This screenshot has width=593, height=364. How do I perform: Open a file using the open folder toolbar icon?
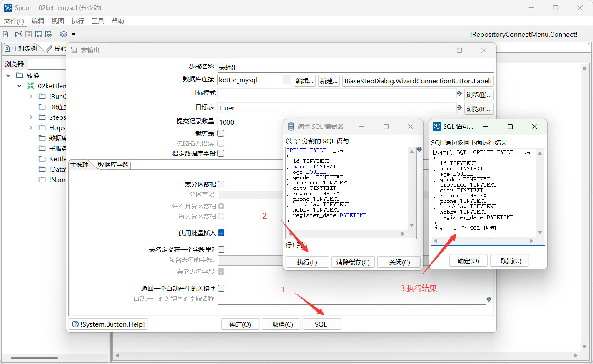click(18, 34)
